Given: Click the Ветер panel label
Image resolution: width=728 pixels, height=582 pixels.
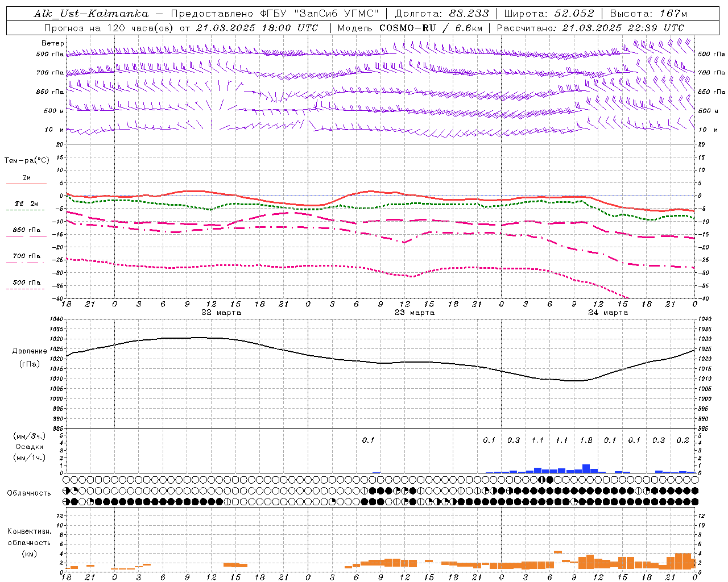Looking at the screenshot, I should [x=53, y=43].
